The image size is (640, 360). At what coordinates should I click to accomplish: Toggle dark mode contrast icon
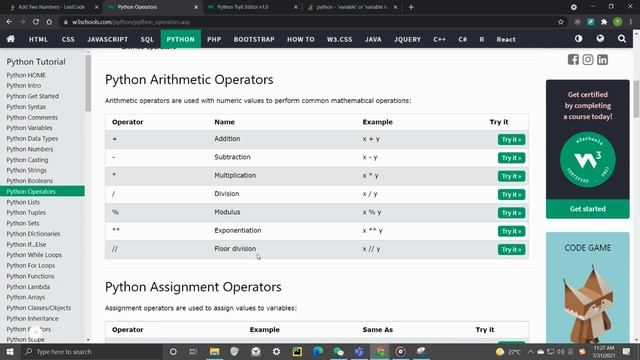(578, 38)
